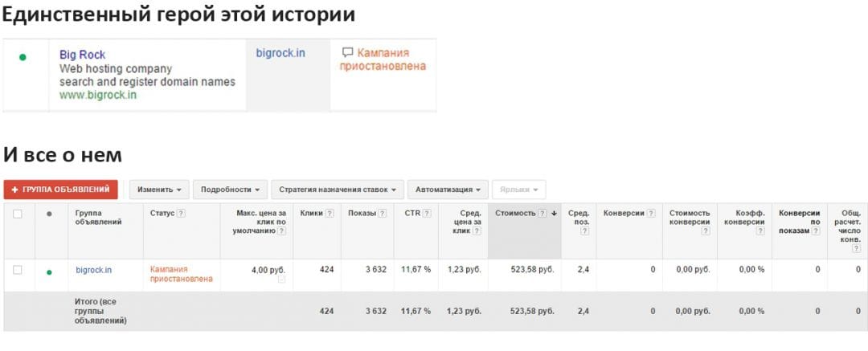
Task: Tick the checkbox for bigrock.in ad group
Action: [18, 270]
